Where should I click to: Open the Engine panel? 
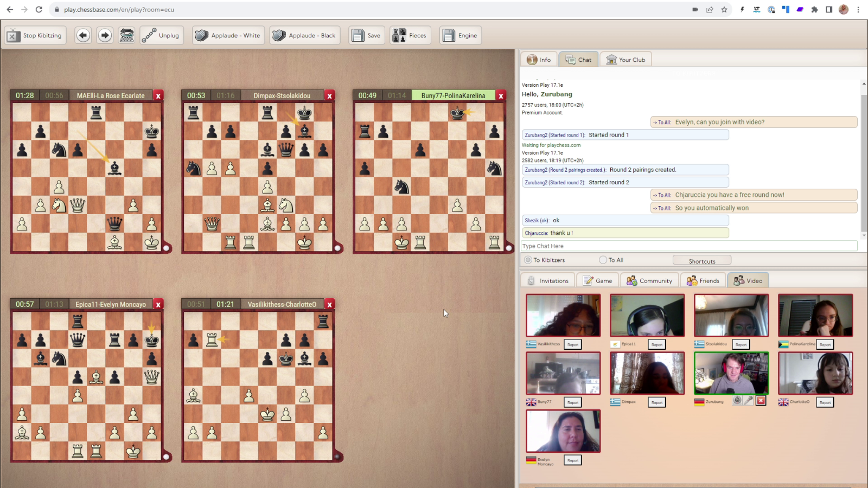pyautogui.click(x=461, y=35)
